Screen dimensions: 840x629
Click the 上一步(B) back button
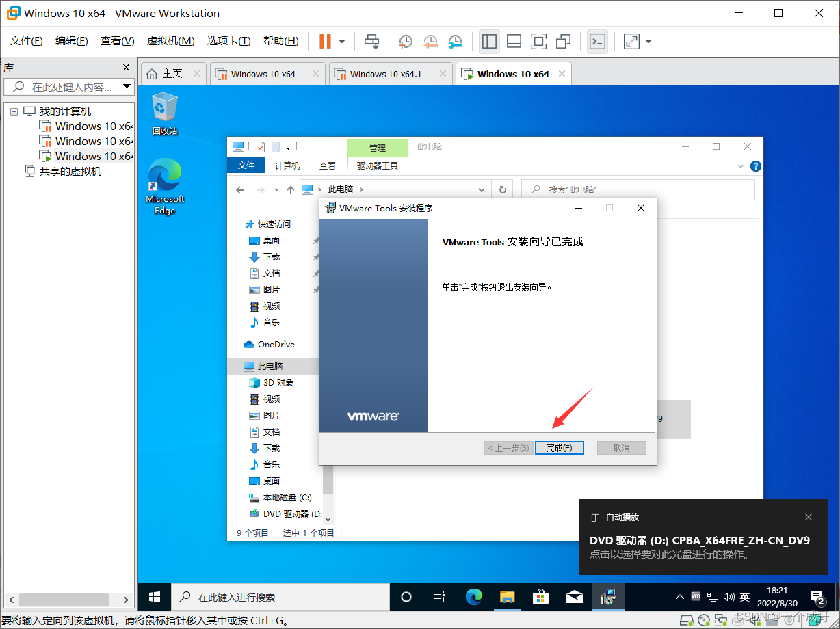pos(508,448)
